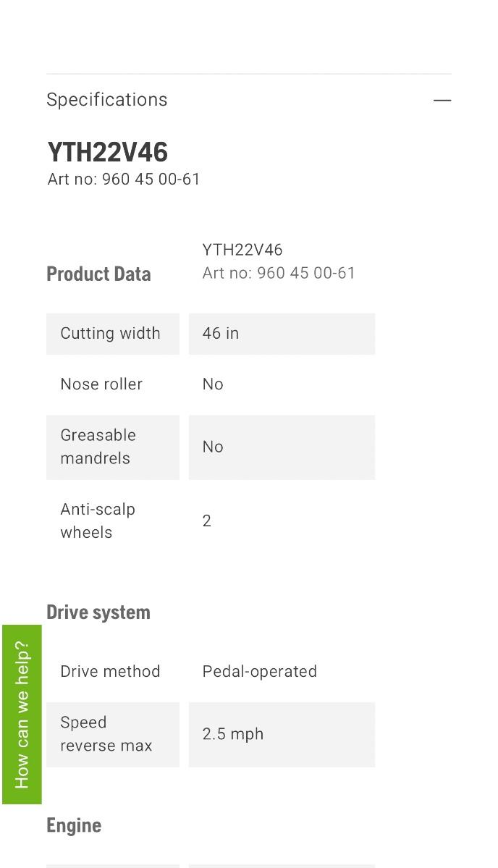The width and height of the screenshot is (498, 868).
Task: Click the Speed reverse max label cell
Action: point(112,734)
